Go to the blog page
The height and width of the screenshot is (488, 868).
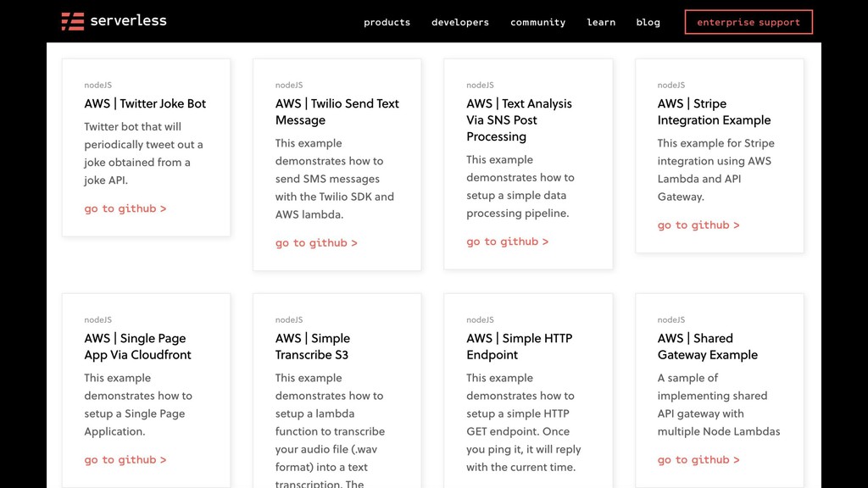point(648,22)
